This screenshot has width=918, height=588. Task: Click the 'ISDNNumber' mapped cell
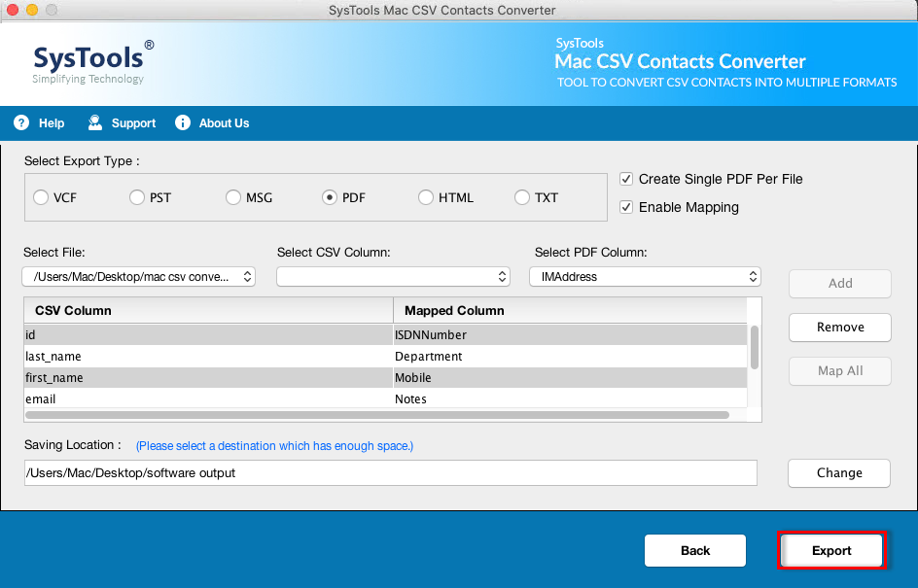click(x=570, y=334)
